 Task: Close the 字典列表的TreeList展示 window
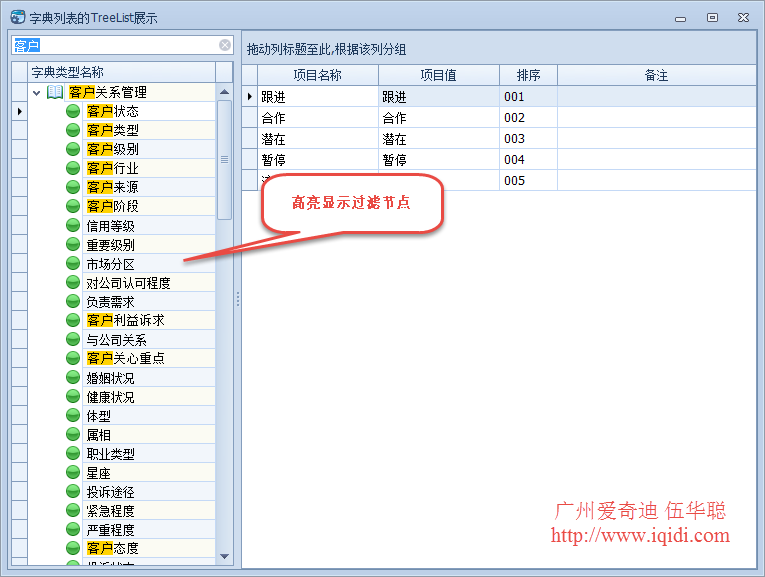744,18
